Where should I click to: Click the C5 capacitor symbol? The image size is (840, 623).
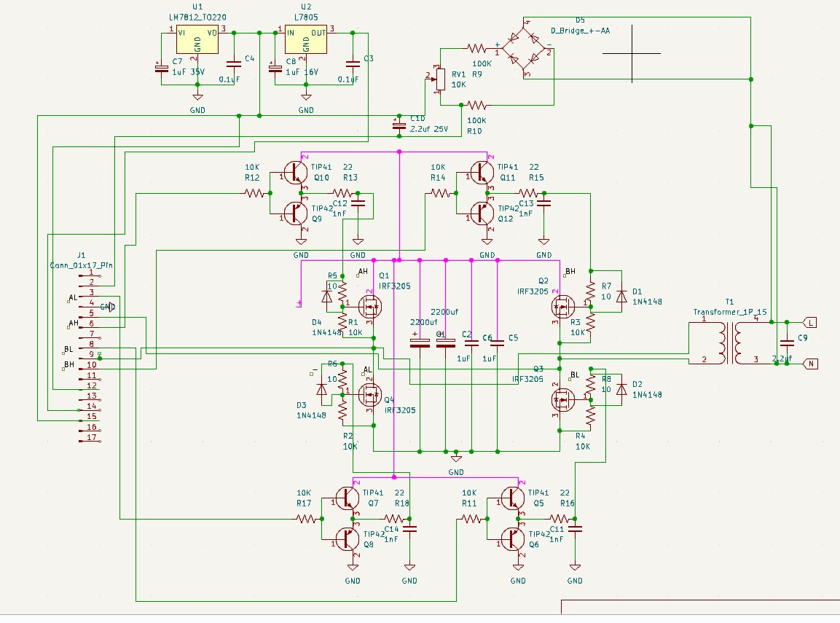point(497,343)
